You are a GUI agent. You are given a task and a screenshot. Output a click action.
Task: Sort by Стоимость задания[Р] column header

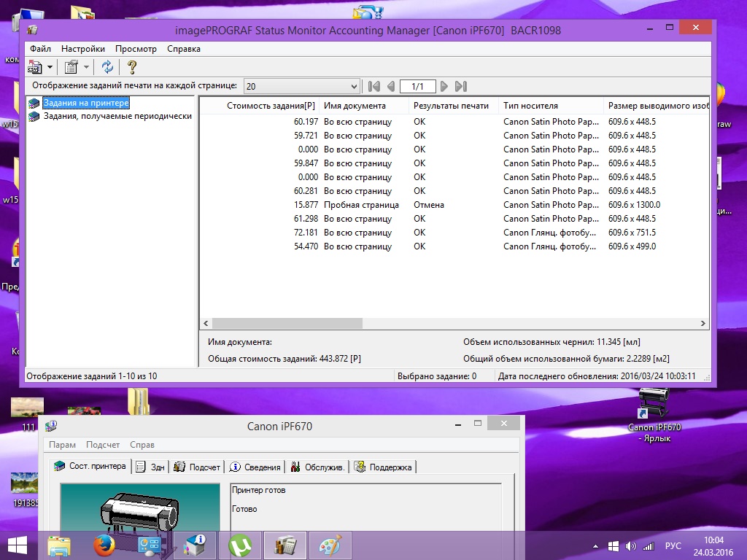[260, 106]
